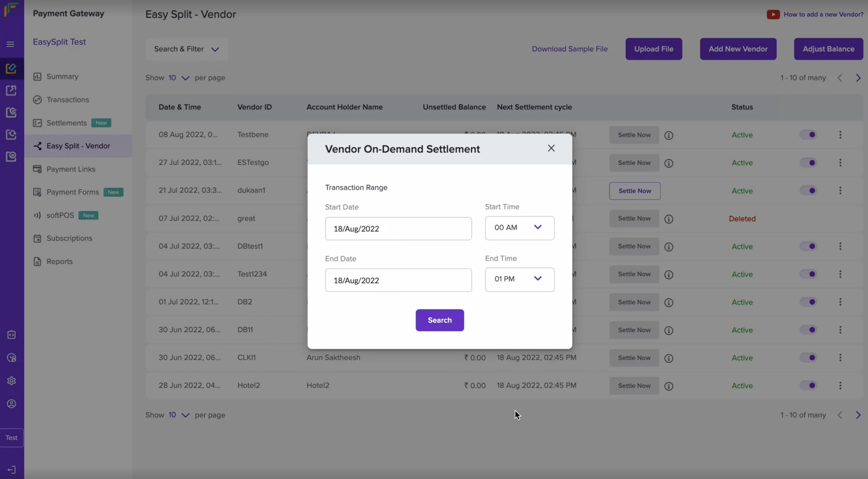Expand the Search & Filter dropdown
Image resolution: width=868 pixels, height=479 pixels.
click(x=187, y=49)
